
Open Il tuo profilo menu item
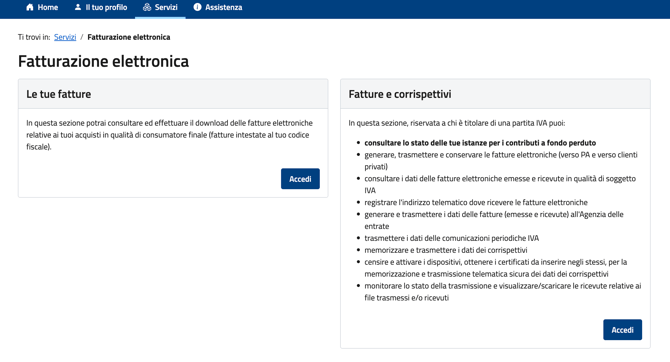(x=101, y=7)
